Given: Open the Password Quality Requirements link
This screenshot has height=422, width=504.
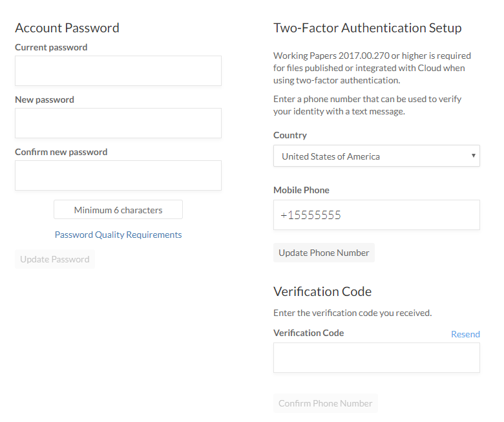Looking at the screenshot, I should [x=118, y=235].
